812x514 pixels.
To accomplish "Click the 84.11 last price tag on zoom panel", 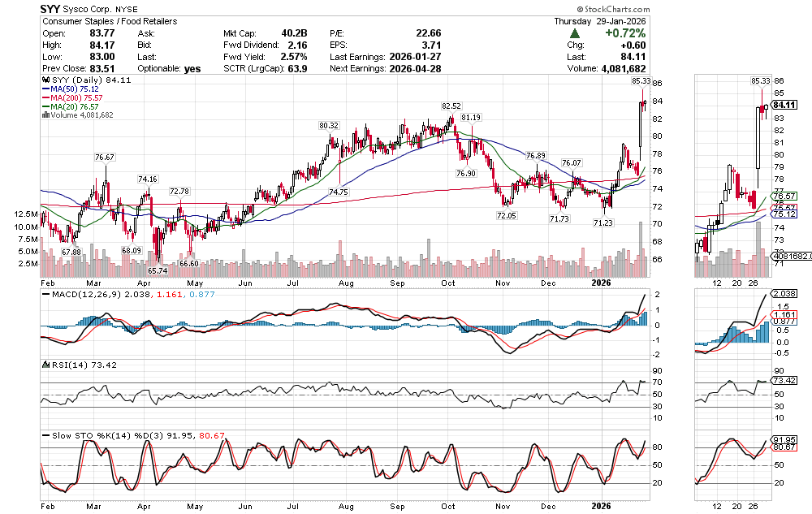I will click(784, 106).
